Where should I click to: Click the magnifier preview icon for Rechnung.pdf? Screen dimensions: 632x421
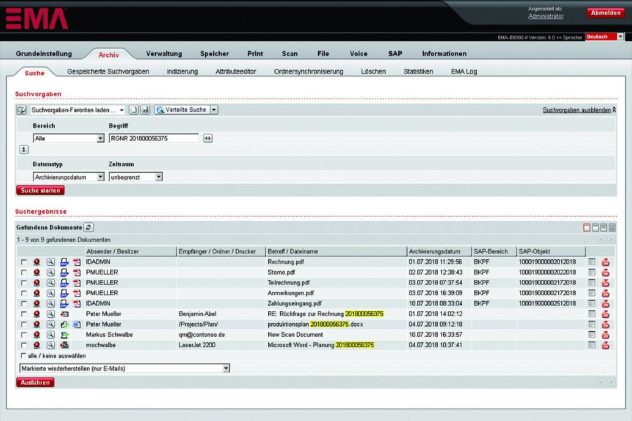coord(50,261)
